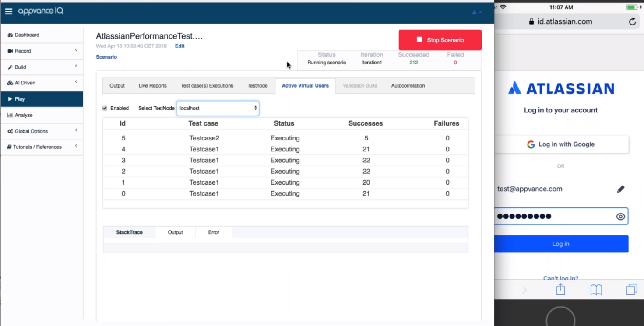
Task: Click the Atlassian logo
Action: coord(561,88)
